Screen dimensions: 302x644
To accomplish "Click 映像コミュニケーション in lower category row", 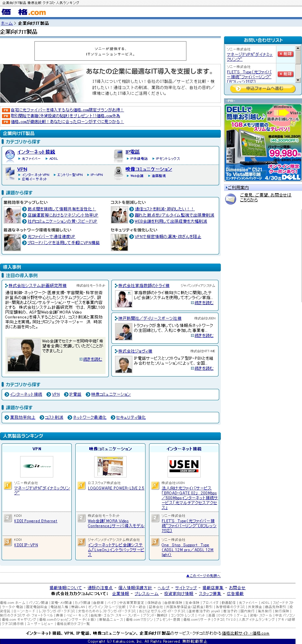I will [x=111, y=394].
